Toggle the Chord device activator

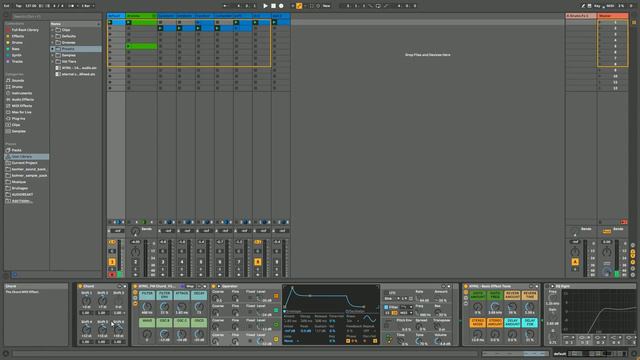click(x=80, y=286)
